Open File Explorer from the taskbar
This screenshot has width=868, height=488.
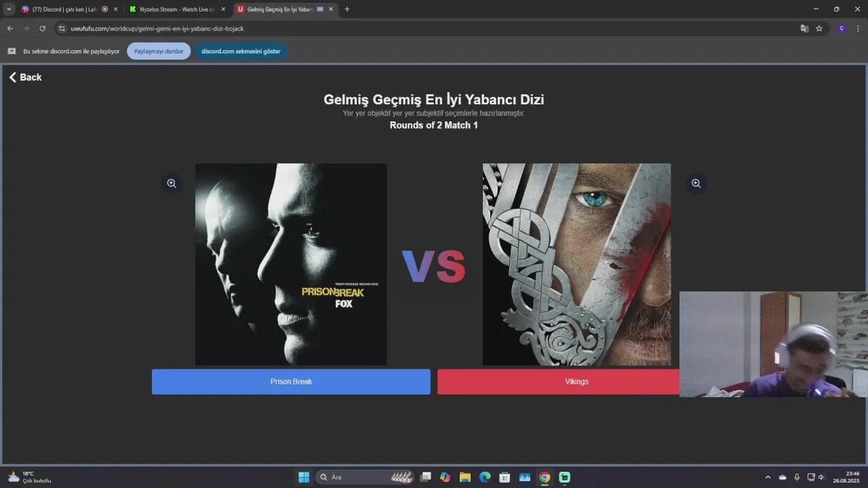465,477
